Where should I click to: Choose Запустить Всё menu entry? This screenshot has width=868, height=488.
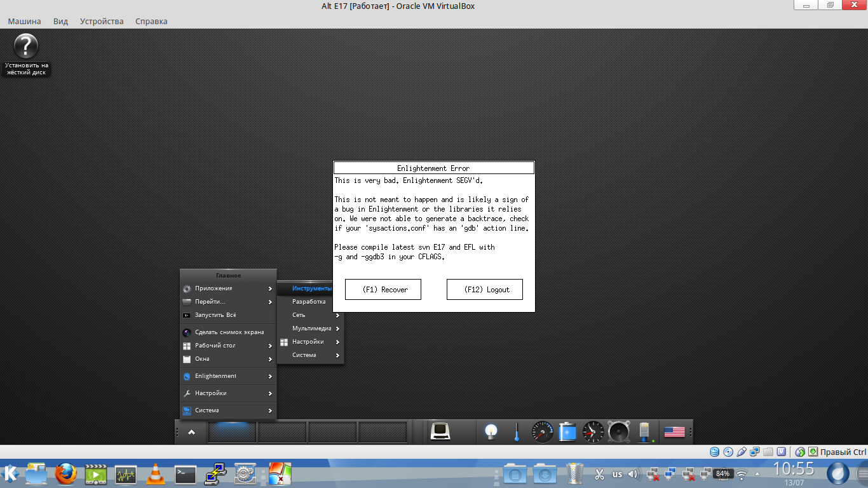228,315
